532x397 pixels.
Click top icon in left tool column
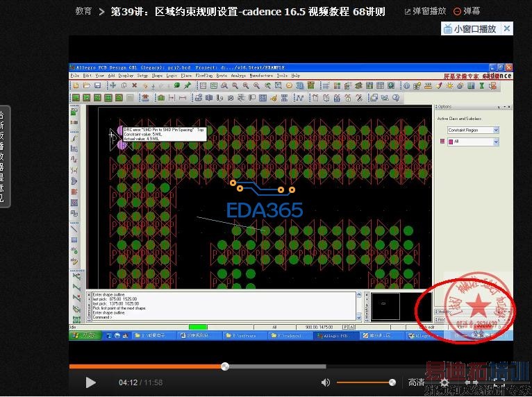click(x=74, y=111)
